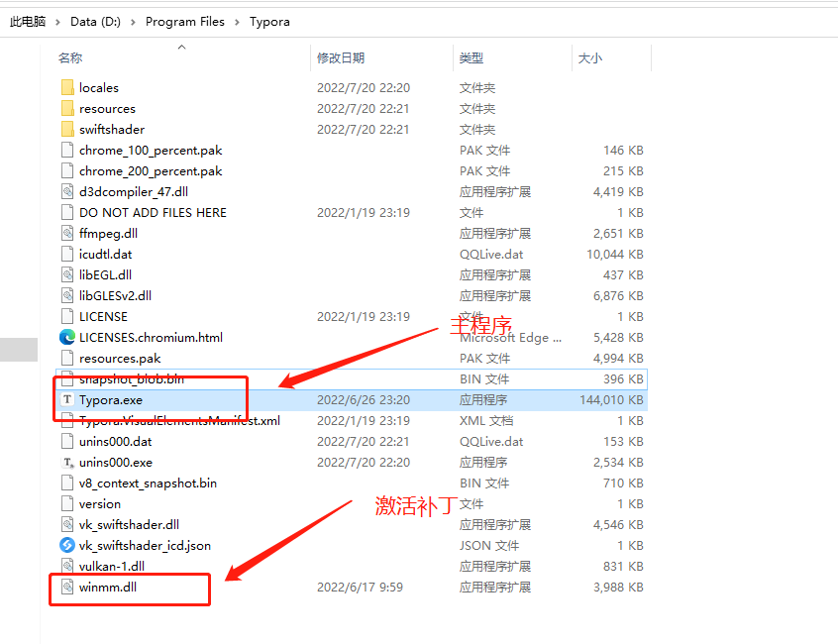This screenshot has width=838, height=644.
Task: Click the swiftshader folder icon
Action: coord(67,130)
